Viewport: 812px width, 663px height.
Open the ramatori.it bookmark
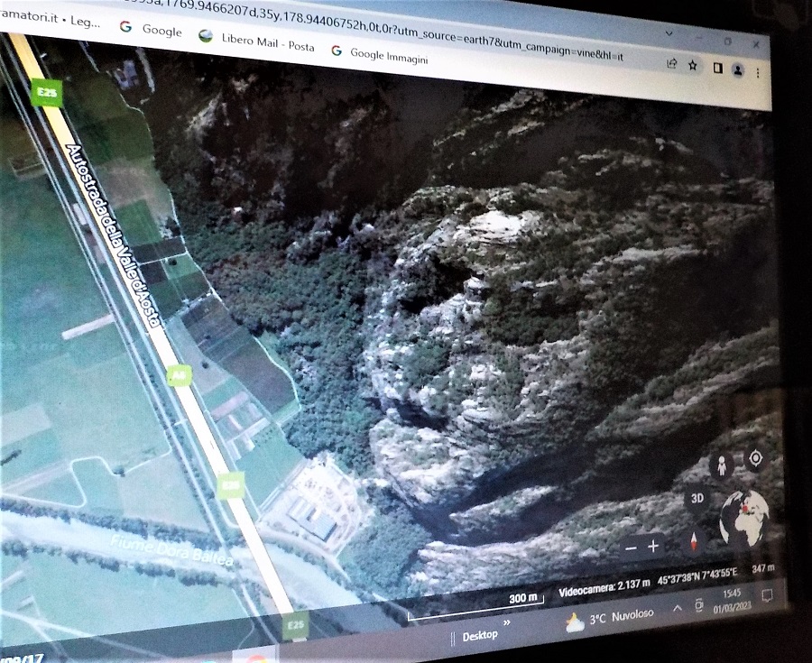tap(51, 18)
